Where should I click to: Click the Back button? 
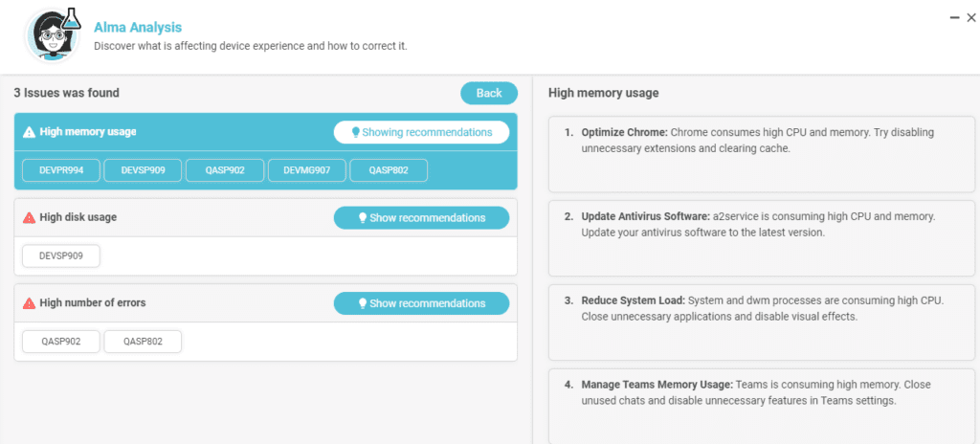pyautogui.click(x=489, y=93)
